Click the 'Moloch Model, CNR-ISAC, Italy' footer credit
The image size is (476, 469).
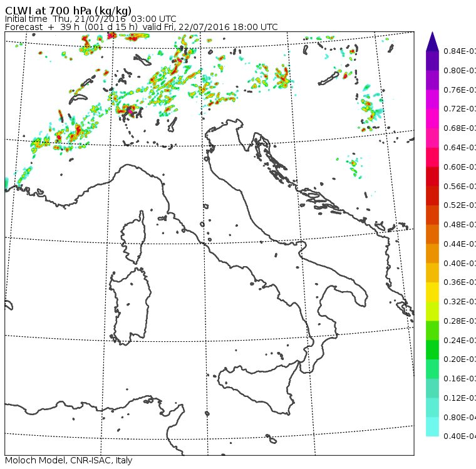pos(69,460)
